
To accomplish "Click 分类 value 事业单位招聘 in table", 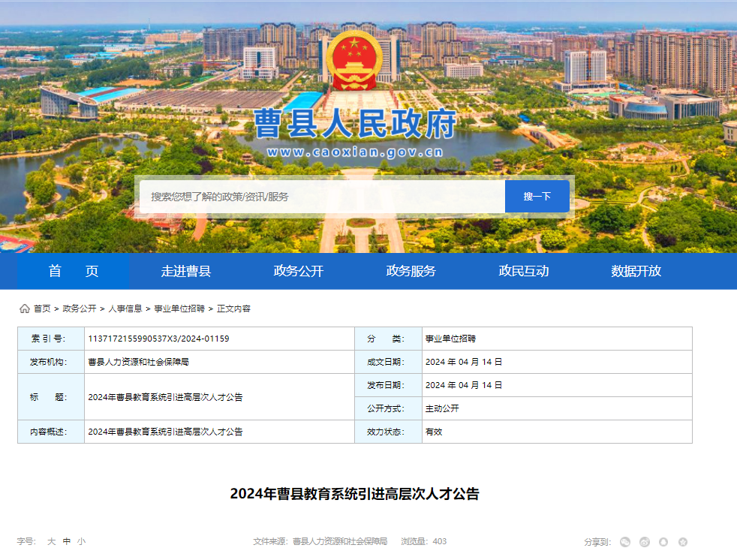I will [450, 339].
